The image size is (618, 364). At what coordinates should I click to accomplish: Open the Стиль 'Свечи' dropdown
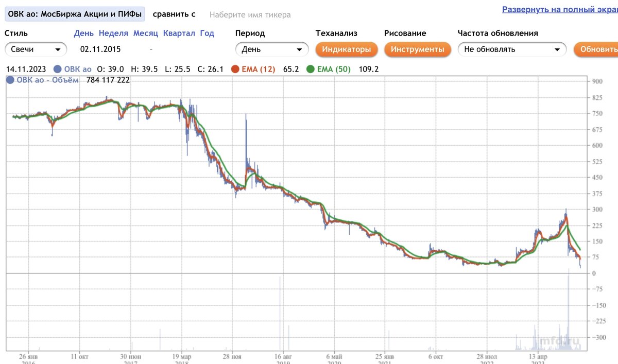point(36,49)
